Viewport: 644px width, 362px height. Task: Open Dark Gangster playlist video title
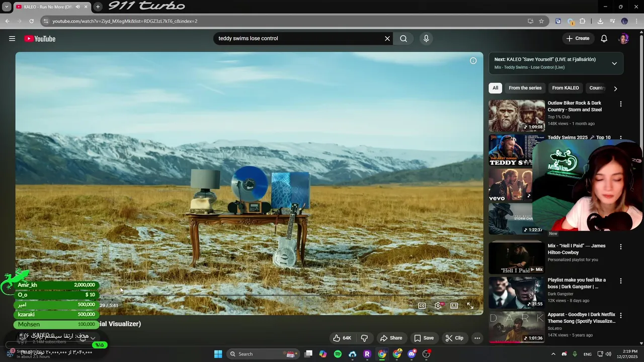(577, 283)
